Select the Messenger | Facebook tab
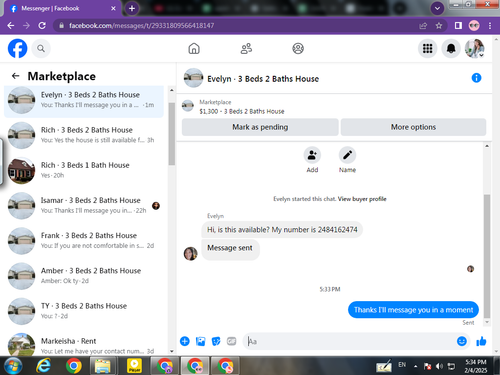 tap(62, 8)
